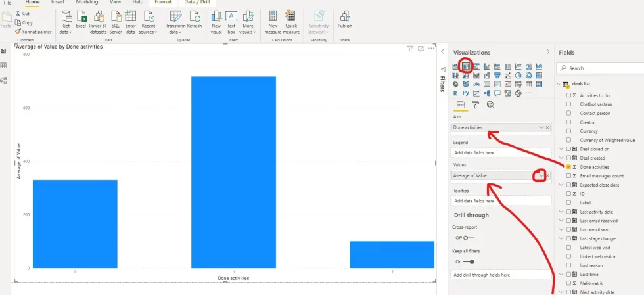The width and height of the screenshot is (644, 295).
Task: Expand the Last activity date hierarchy
Action: tap(561, 212)
